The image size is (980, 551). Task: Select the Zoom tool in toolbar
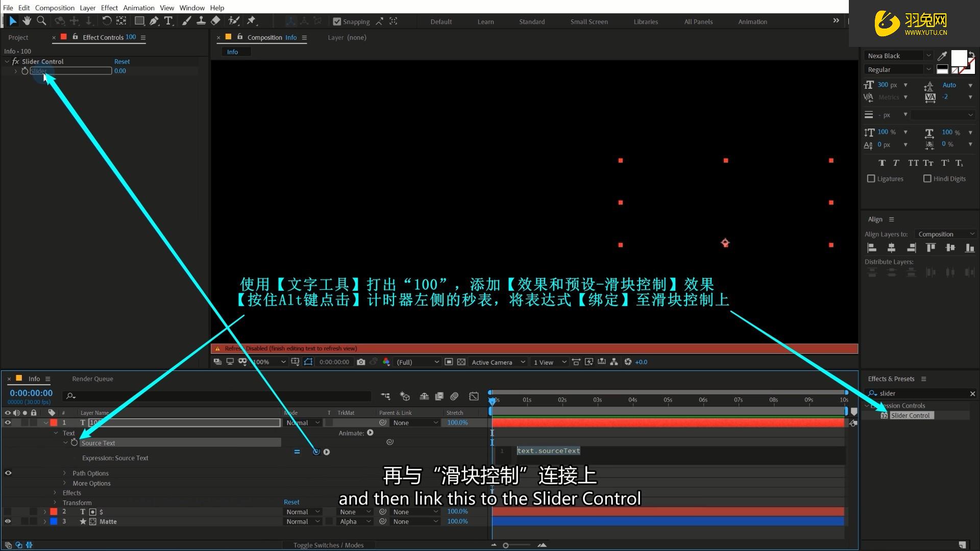(x=41, y=21)
